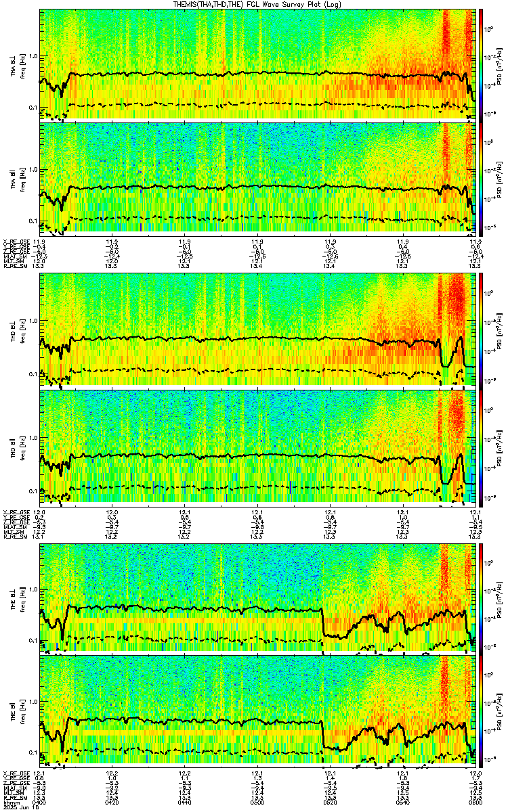Click the '0440' time tick label
Screen dimensions: 508x812
click(x=186, y=801)
